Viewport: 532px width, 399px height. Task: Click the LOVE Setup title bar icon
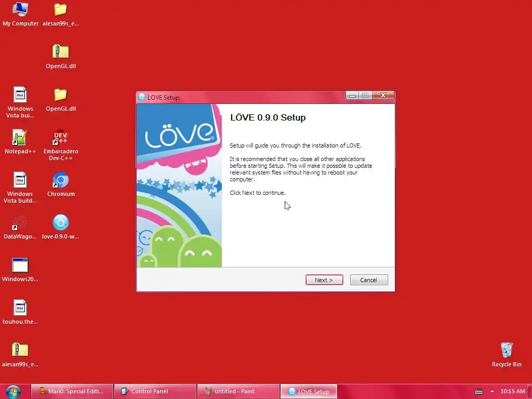pyautogui.click(x=142, y=97)
